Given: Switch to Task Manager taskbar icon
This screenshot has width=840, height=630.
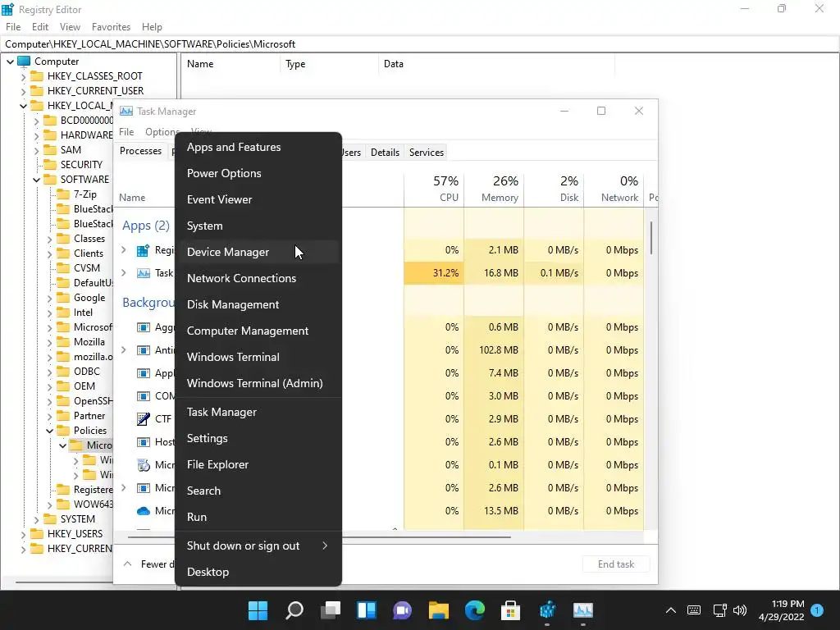Looking at the screenshot, I should (x=583, y=609).
